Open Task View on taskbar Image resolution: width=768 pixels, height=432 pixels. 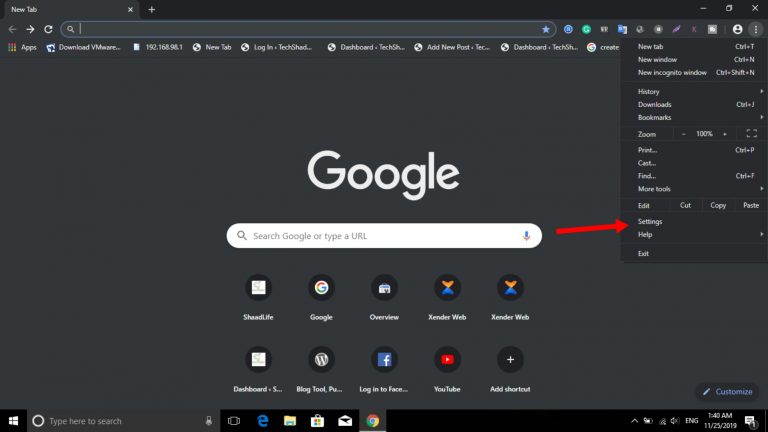coord(234,421)
